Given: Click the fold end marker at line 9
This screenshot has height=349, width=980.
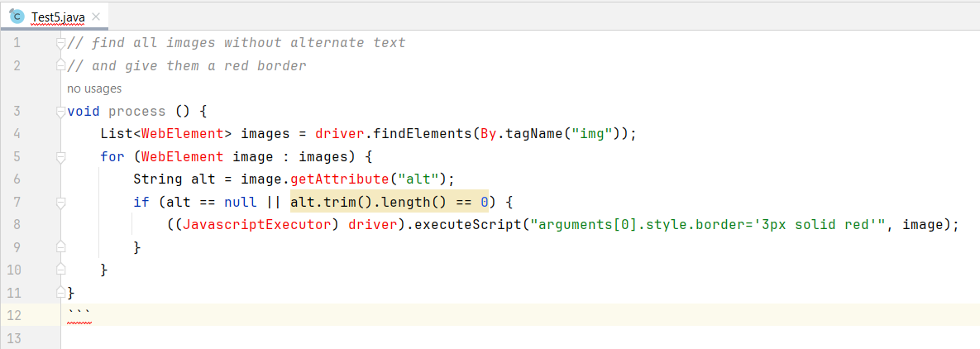Looking at the screenshot, I should [60, 246].
